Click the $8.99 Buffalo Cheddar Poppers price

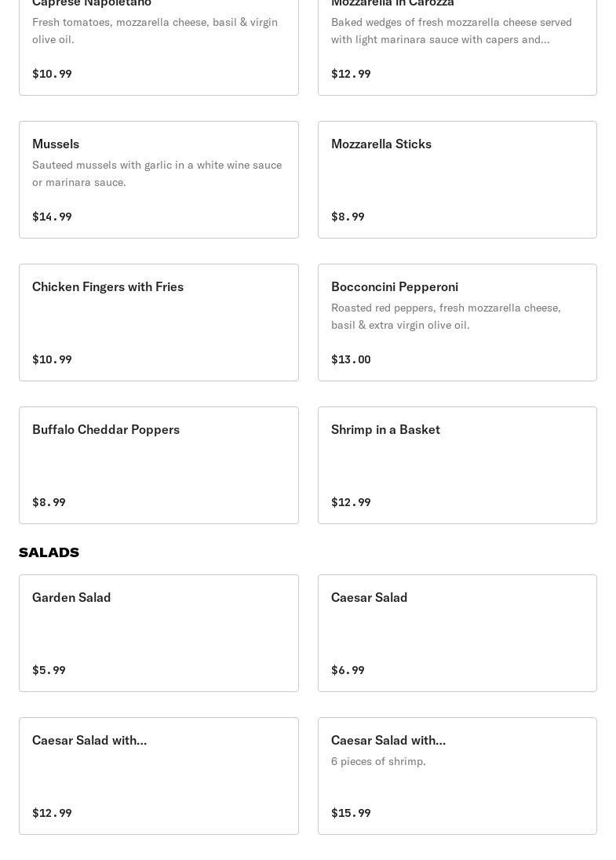(x=49, y=502)
